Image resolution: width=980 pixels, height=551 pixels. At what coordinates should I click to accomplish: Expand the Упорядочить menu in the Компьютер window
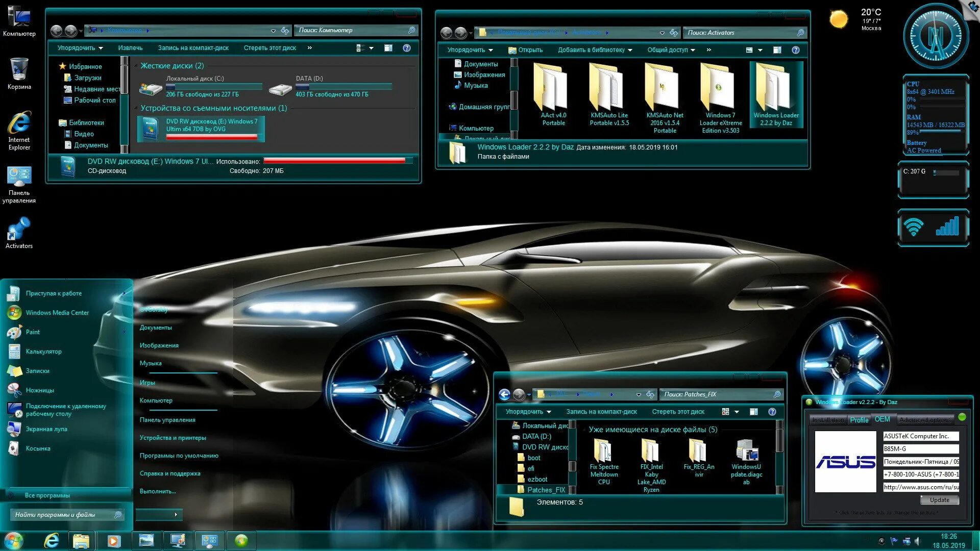point(80,48)
